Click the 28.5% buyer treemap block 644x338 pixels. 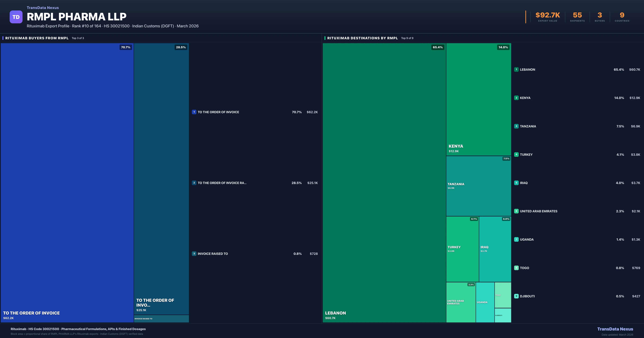(x=161, y=179)
